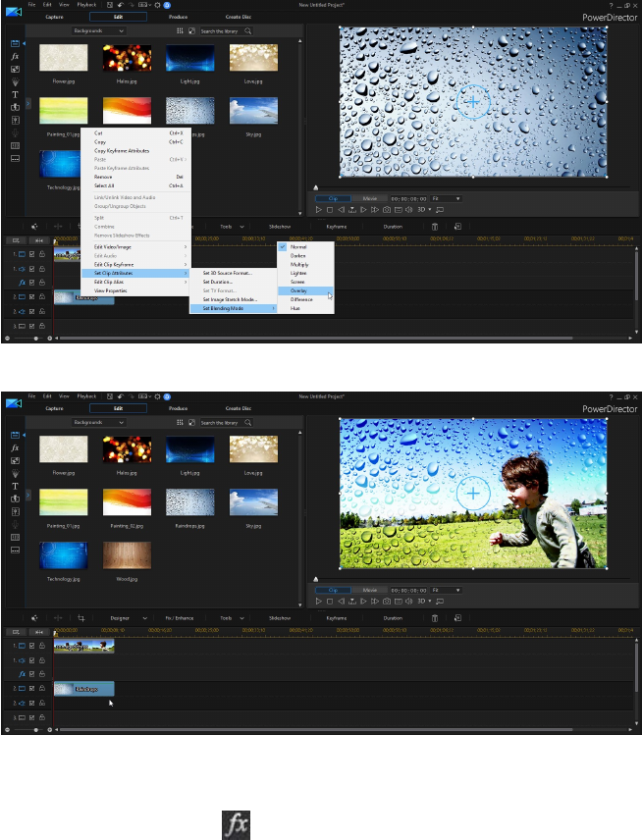
Task: Toggle audio track 1 enable checkbox, lower screenshot
Action: point(31,660)
